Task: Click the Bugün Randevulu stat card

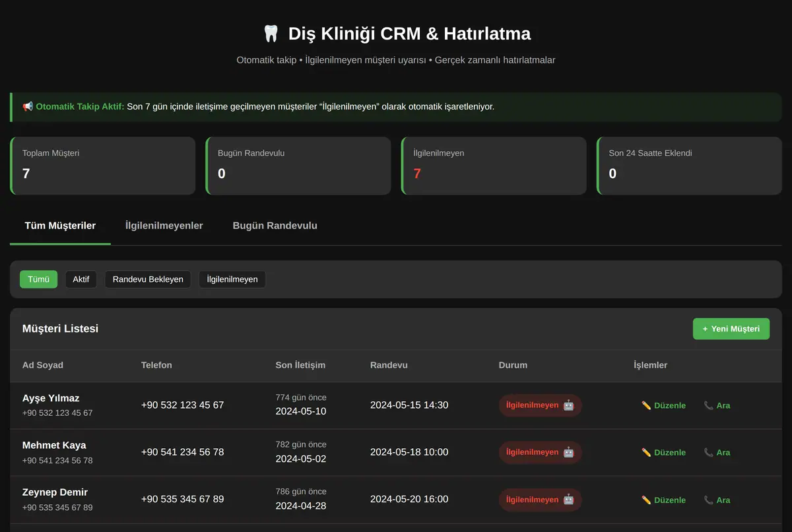Action: pyautogui.click(x=298, y=166)
